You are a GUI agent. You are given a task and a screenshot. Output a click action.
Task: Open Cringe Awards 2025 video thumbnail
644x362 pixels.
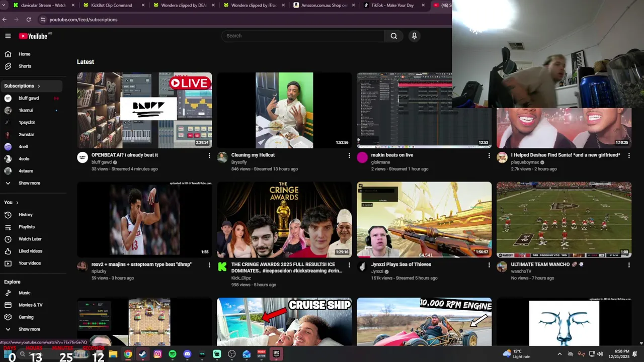[284, 220]
